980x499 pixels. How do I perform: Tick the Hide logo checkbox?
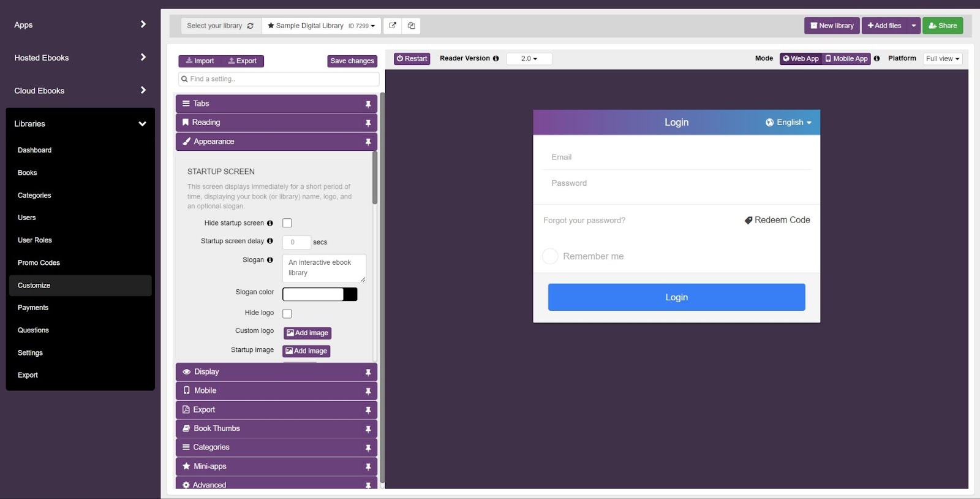tap(287, 313)
